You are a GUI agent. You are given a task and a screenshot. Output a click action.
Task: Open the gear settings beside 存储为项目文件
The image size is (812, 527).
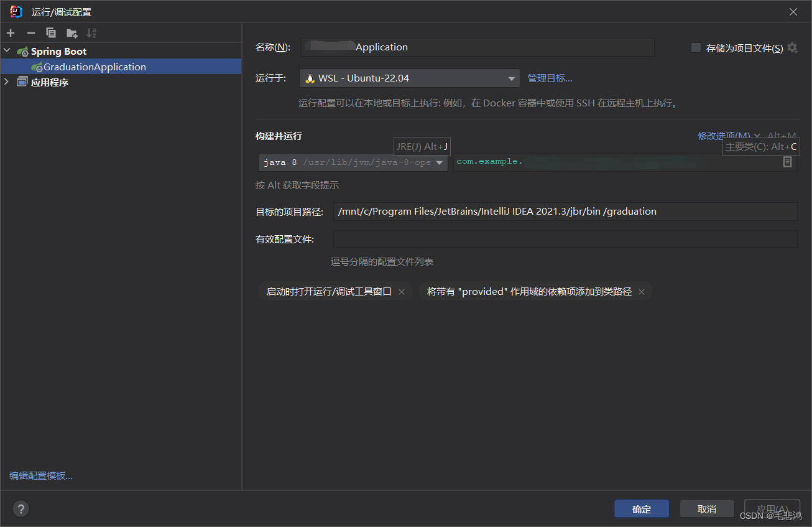tap(793, 47)
